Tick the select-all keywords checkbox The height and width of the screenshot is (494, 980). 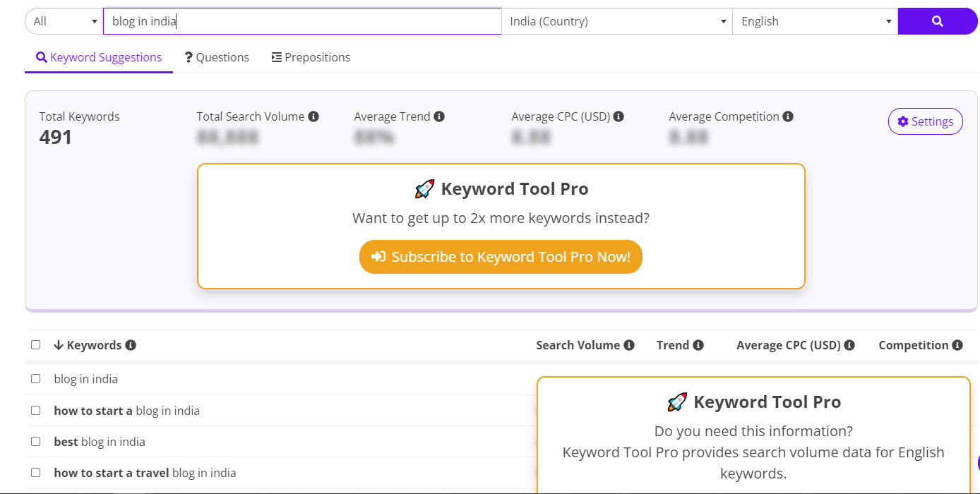tap(36, 345)
